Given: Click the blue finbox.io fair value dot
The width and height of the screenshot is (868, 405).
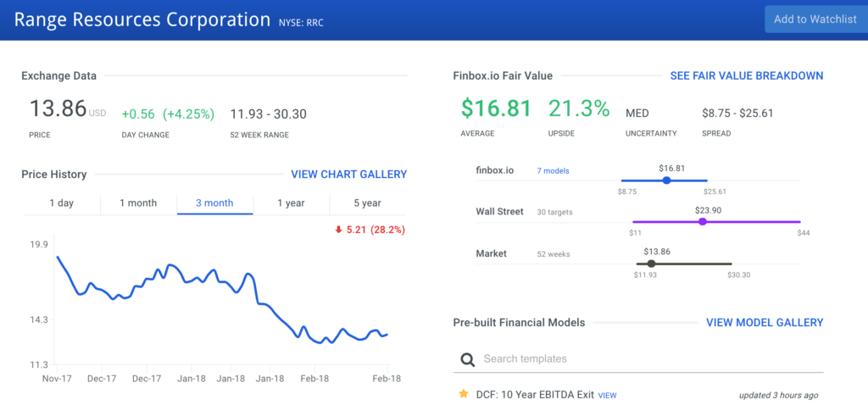Looking at the screenshot, I should tap(666, 180).
